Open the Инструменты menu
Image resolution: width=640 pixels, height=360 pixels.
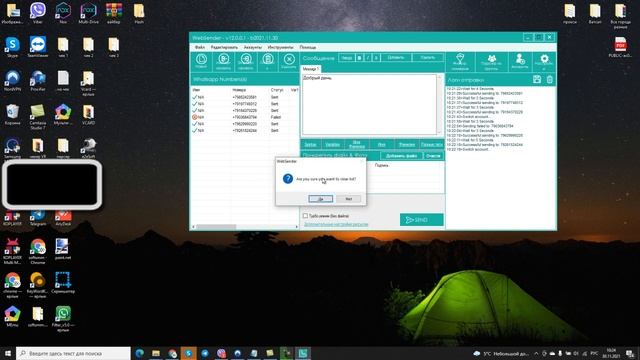(x=280, y=47)
